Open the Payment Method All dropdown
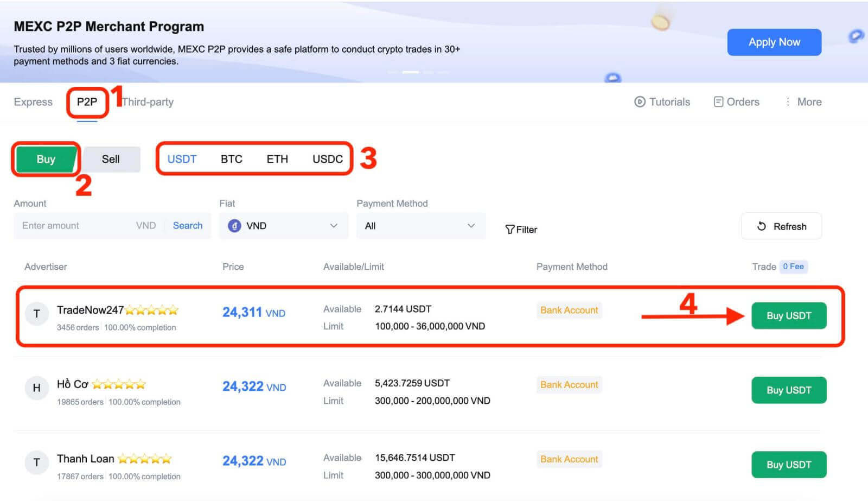Image resolution: width=868 pixels, height=501 pixels. 421,226
